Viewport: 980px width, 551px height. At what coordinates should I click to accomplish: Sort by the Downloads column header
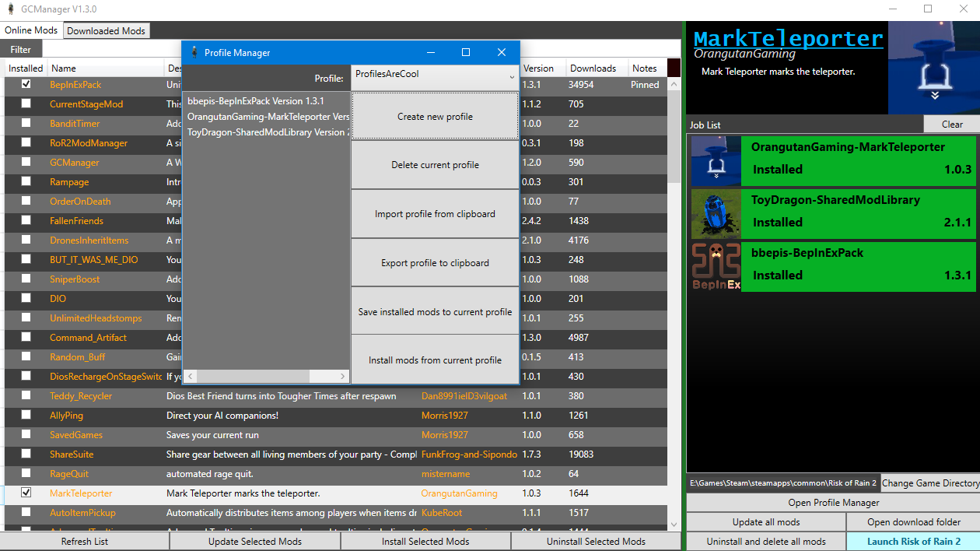coord(597,68)
